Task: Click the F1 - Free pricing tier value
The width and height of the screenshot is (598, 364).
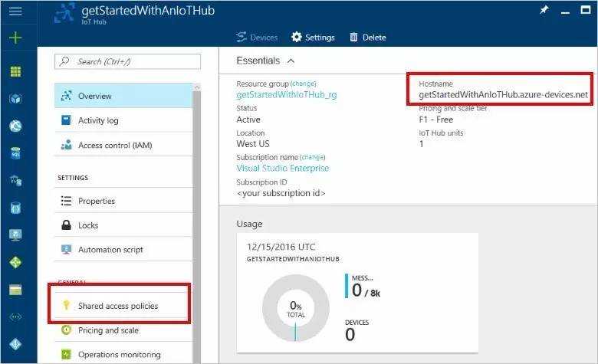Action: point(436,120)
